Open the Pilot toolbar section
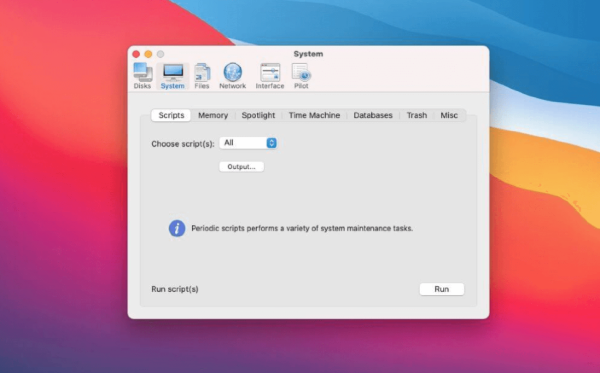 pyautogui.click(x=301, y=76)
